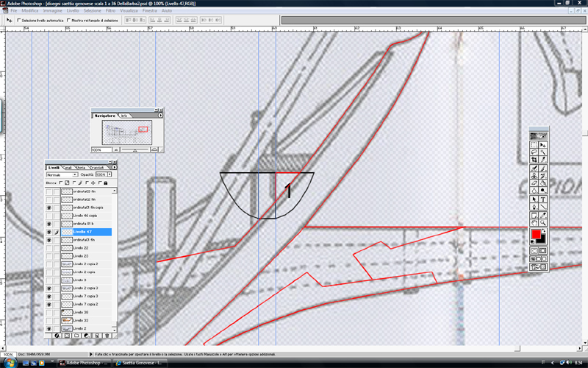588x368 pixels.
Task: Choose the Type tool
Action: click(x=543, y=199)
